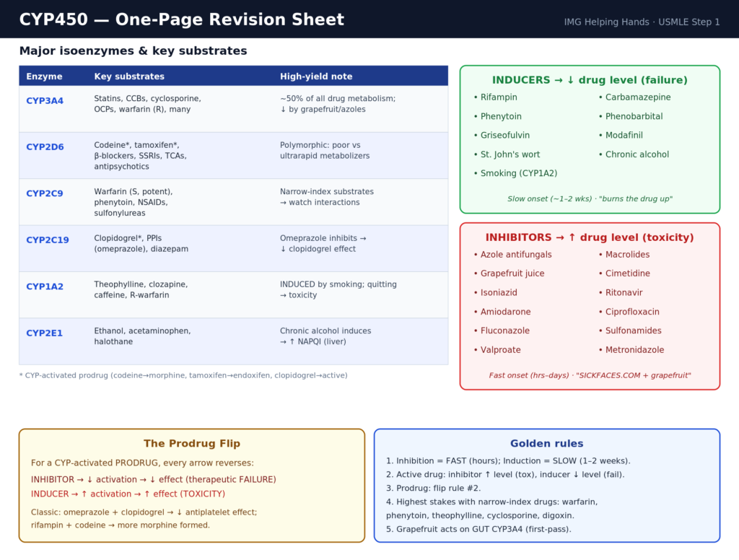Click the 'INHIBITORS → ↑ drug level (toxicity)' heading
The height and width of the screenshot is (560, 739).
coord(590,237)
